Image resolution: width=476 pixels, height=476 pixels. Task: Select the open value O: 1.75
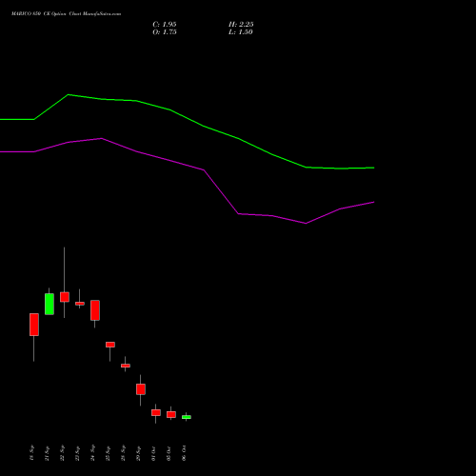(165, 32)
